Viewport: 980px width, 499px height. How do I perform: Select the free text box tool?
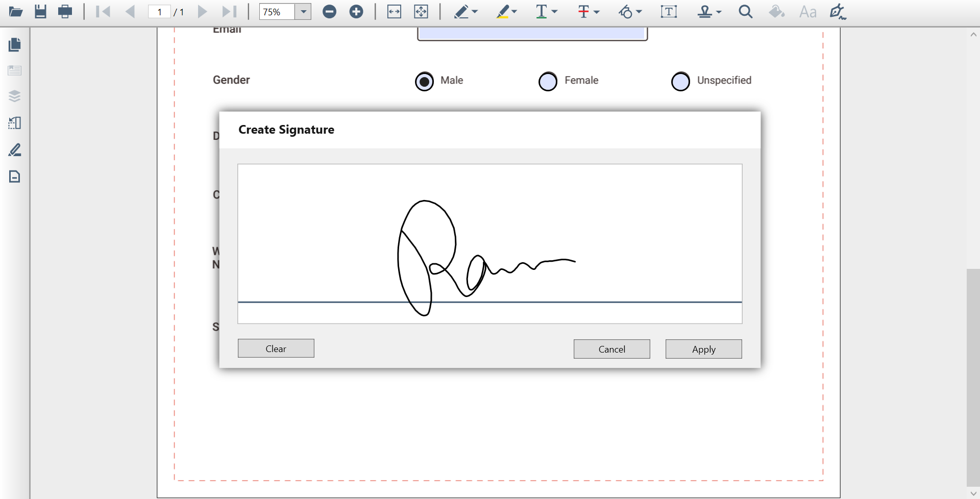coord(669,12)
